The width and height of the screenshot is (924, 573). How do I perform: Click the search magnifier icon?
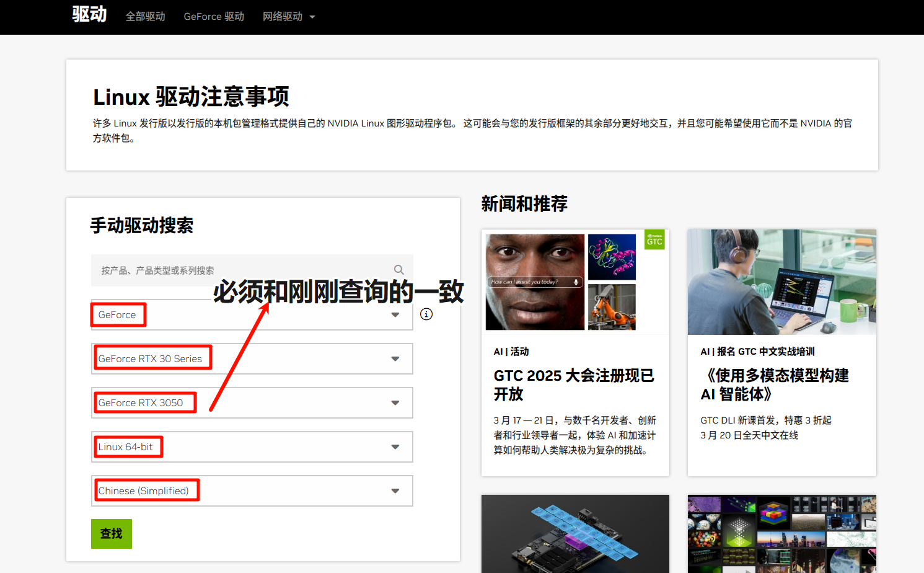[398, 270]
